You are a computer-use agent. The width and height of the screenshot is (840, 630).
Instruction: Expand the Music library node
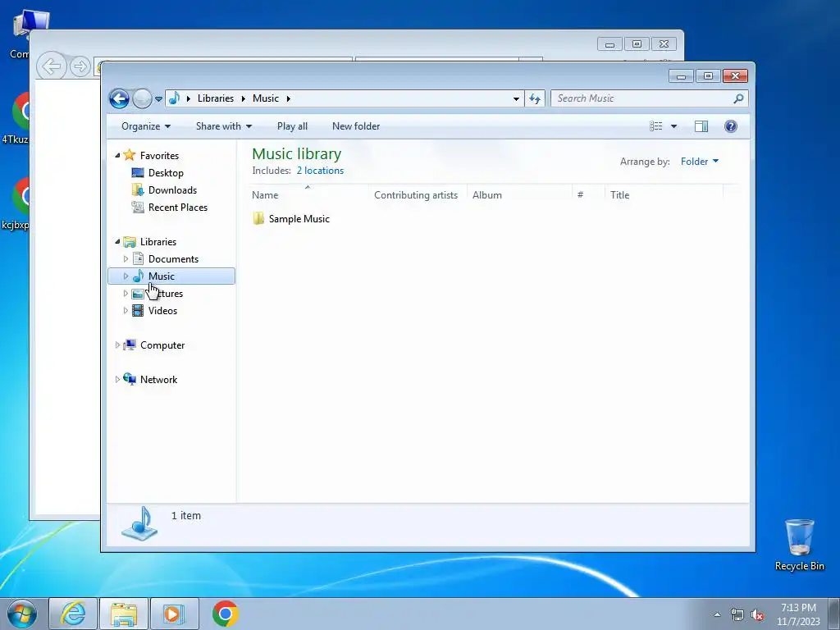[126, 276]
